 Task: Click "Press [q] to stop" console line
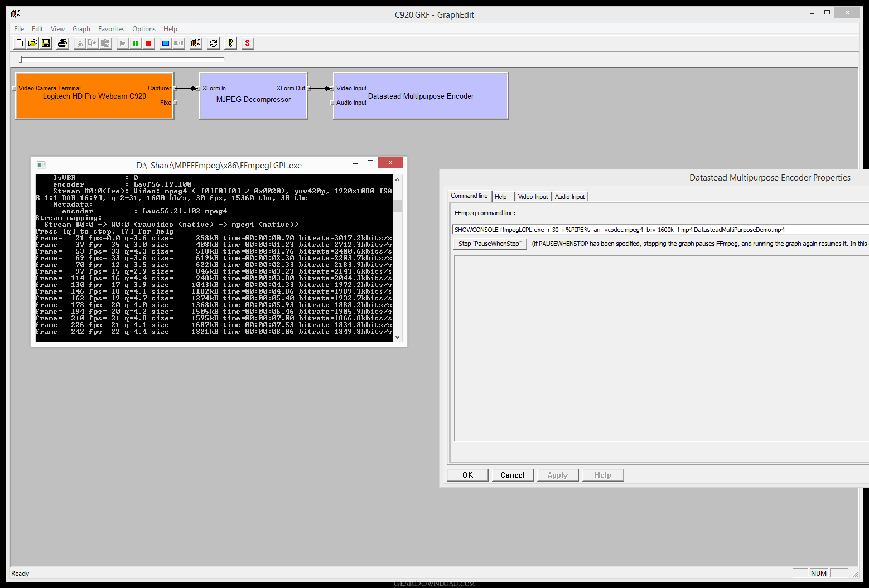pos(104,231)
